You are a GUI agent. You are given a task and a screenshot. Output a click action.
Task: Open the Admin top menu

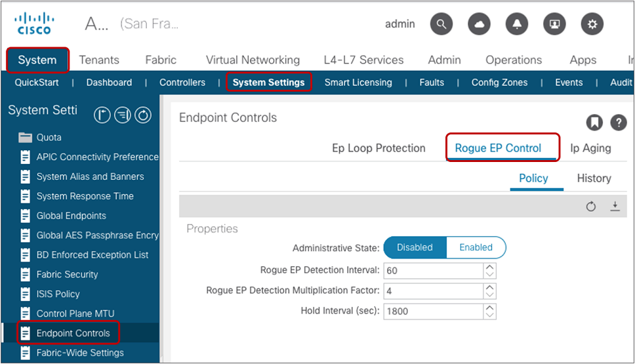pos(444,60)
